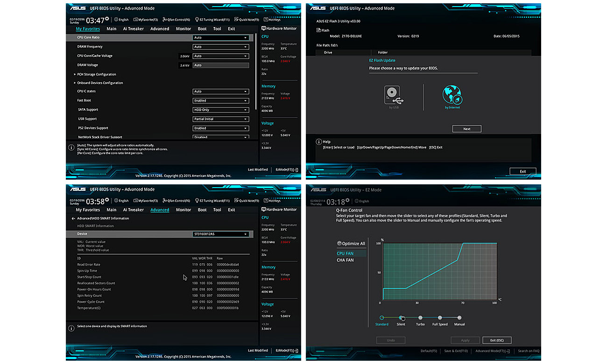
Task: Click the Next button in EZ Flash Update
Action: point(467,129)
